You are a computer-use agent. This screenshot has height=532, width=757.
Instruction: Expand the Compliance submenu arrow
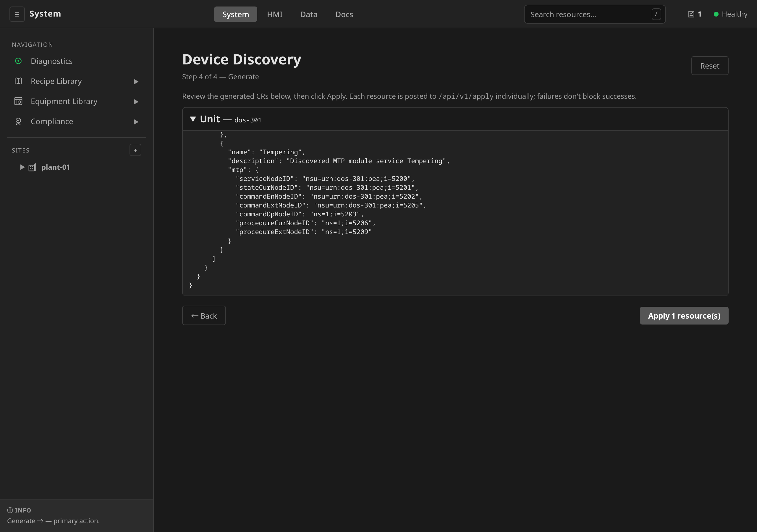tap(136, 122)
